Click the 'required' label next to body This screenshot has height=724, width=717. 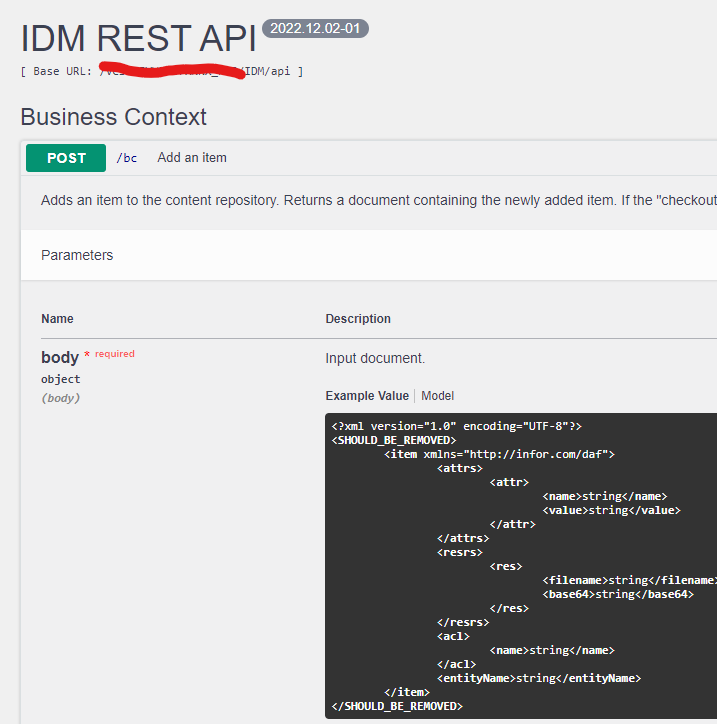click(114, 354)
